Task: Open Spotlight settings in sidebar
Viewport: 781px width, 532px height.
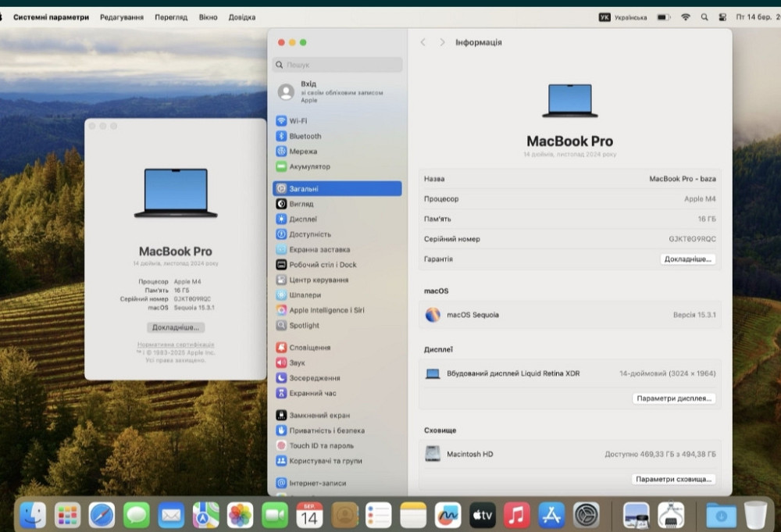Action: pos(303,325)
